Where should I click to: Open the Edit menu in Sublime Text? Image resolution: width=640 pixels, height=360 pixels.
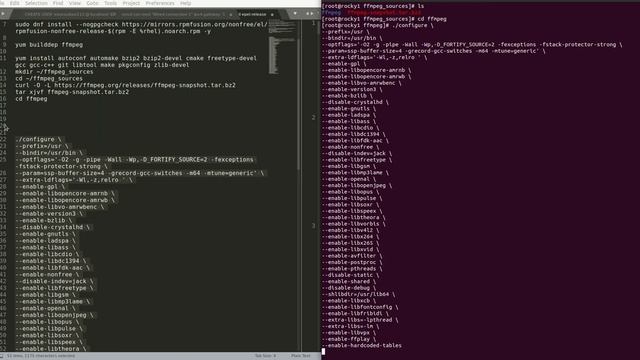(x=14, y=3)
